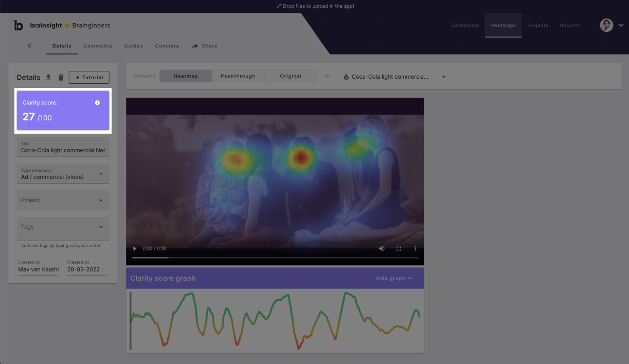
Task: Enter video fullscreen mode
Action: (x=399, y=248)
